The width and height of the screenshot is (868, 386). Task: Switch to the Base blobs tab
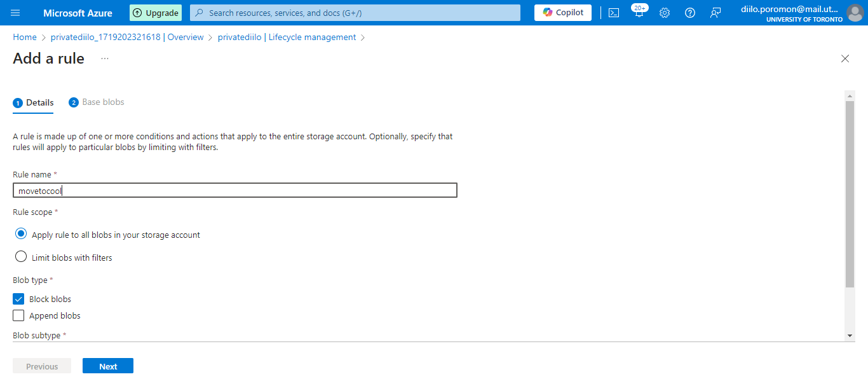click(97, 102)
